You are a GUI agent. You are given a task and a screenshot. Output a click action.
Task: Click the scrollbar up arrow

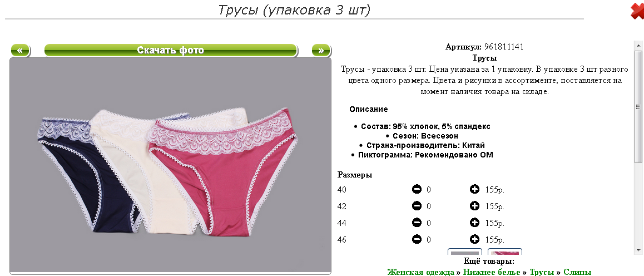click(638, 45)
